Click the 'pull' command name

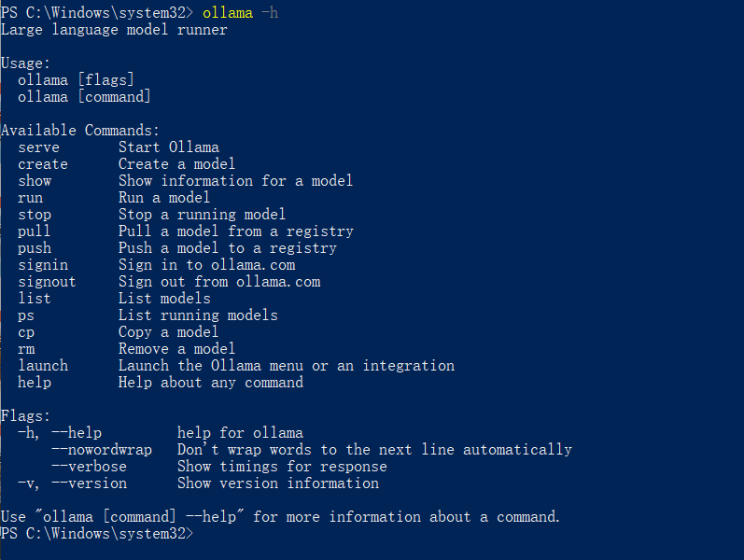35,231
